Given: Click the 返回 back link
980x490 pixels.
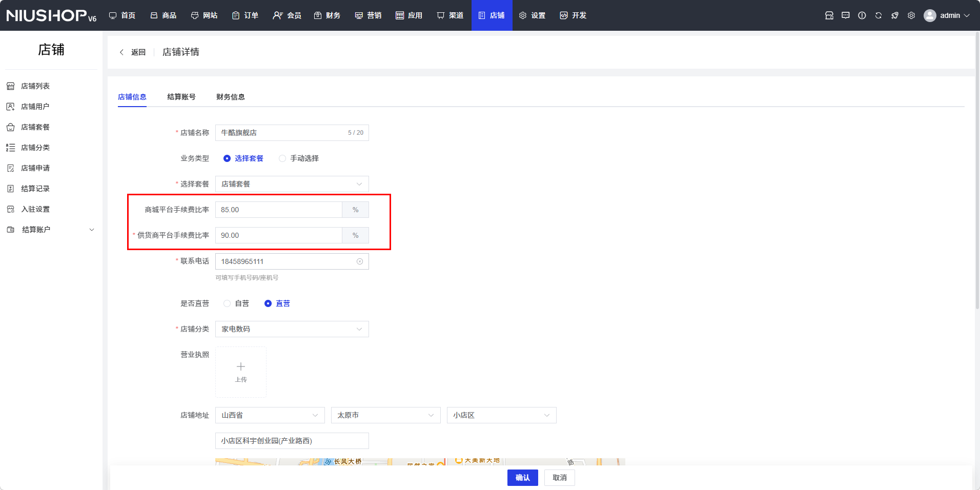Looking at the screenshot, I should [x=133, y=52].
